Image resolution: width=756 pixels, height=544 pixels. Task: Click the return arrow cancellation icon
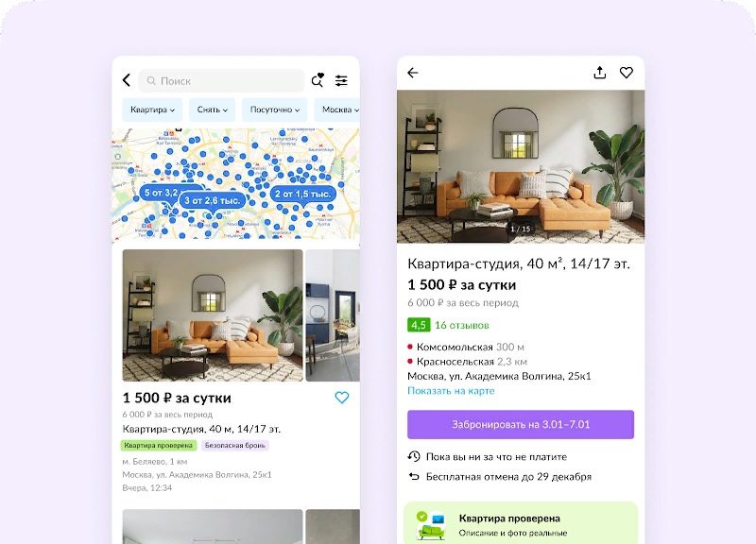(x=414, y=477)
